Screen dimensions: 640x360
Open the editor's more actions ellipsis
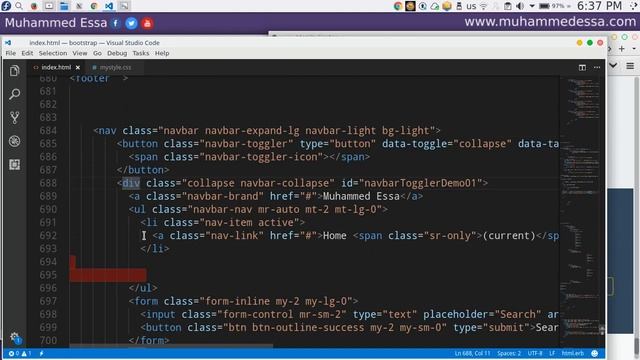pyautogui.click(x=597, y=67)
